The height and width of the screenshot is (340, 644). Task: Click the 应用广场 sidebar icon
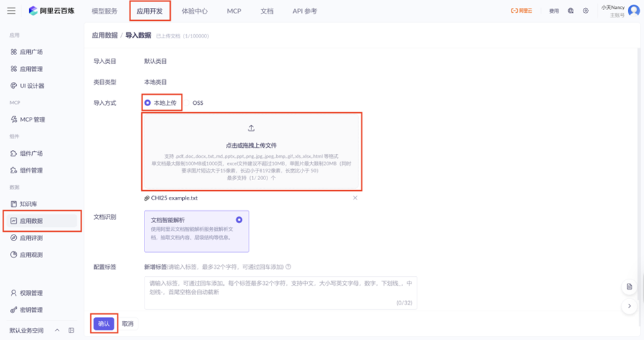[13, 52]
